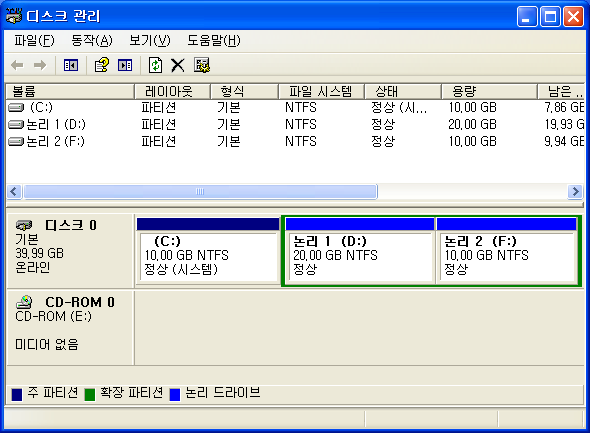The width and height of the screenshot is (590, 433).
Task: Minimize the Disk Management window
Action: click(527, 17)
